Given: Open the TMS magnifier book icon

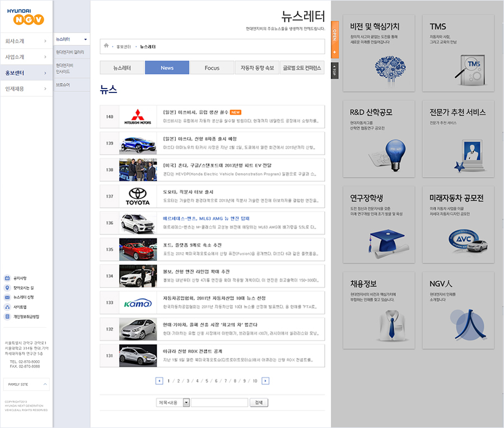Looking at the screenshot, I should pyautogui.click(x=470, y=70).
